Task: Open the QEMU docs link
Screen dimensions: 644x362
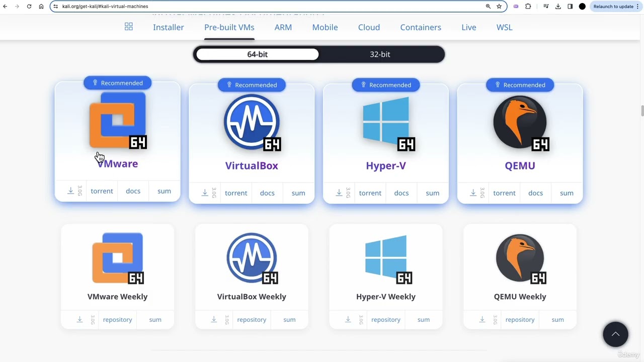Action: [x=535, y=193]
